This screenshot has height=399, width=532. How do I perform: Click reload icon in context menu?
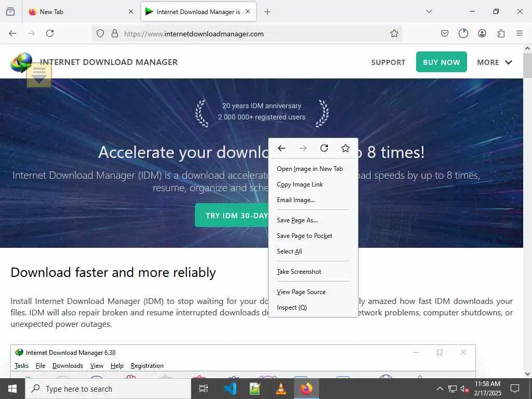pos(324,148)
